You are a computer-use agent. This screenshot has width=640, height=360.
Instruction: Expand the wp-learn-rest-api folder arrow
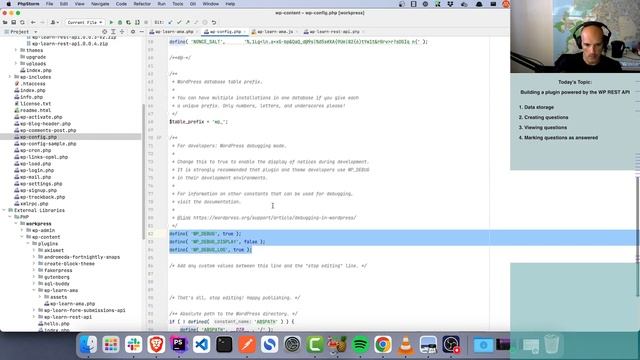click(x=34, y=317)
